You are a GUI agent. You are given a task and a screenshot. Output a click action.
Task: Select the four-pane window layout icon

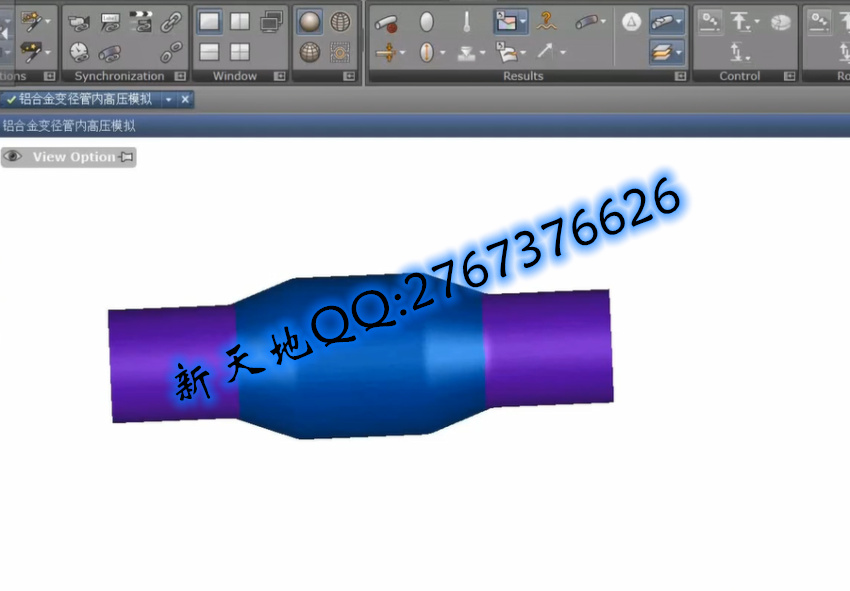(240, 52)
